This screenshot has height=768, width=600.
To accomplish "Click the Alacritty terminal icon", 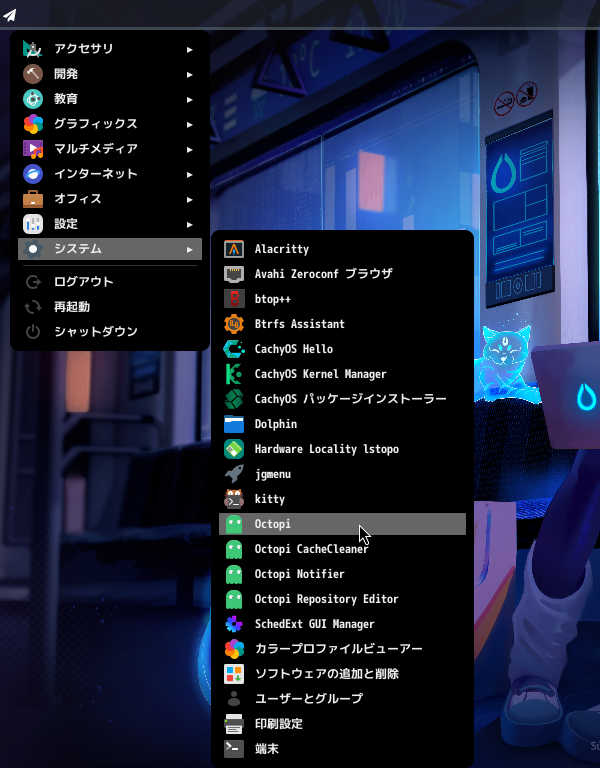I will (234, 249).
